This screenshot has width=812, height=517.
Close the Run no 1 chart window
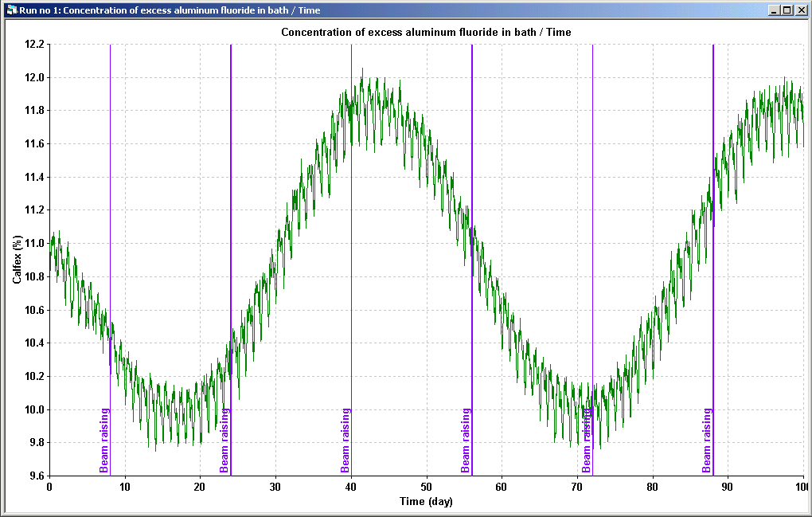(801, 10)
